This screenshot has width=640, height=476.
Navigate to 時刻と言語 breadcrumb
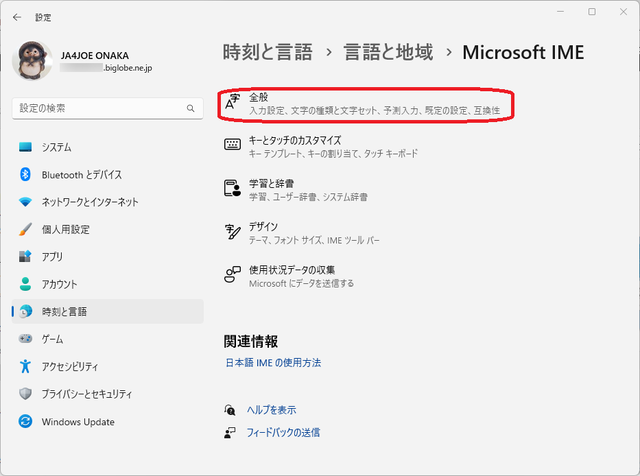tap(268, 52)
